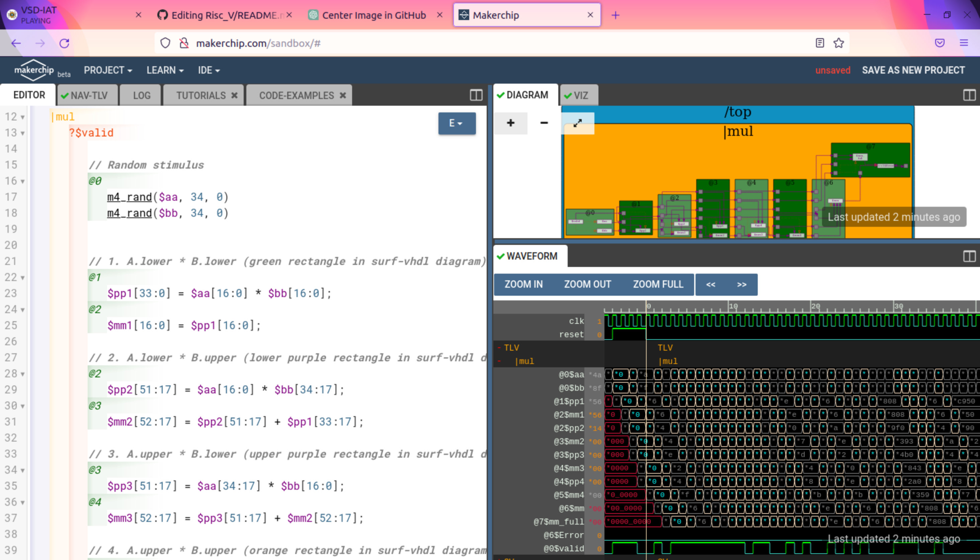Click the ZOOM FULL waveform button
This screenshot has height=560, width=980.
point(658,284)
